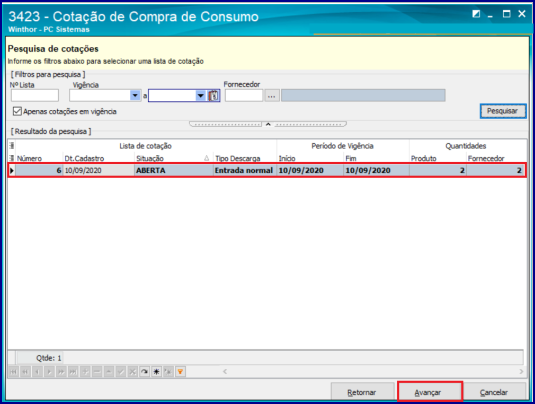
Task: Maximize the 3423 window
Action: tap(507, 14)
